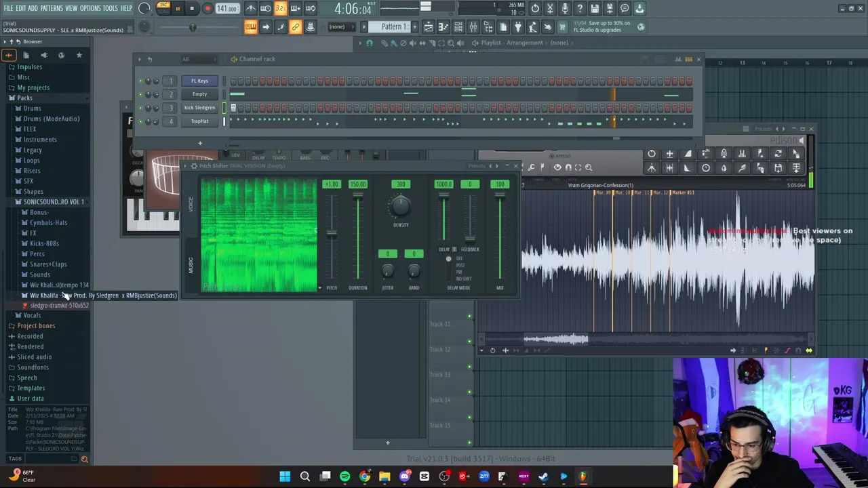This screenshot has height=488, width=868.
Task: Add a channel with the plus button
Action: tap(200, 143)
